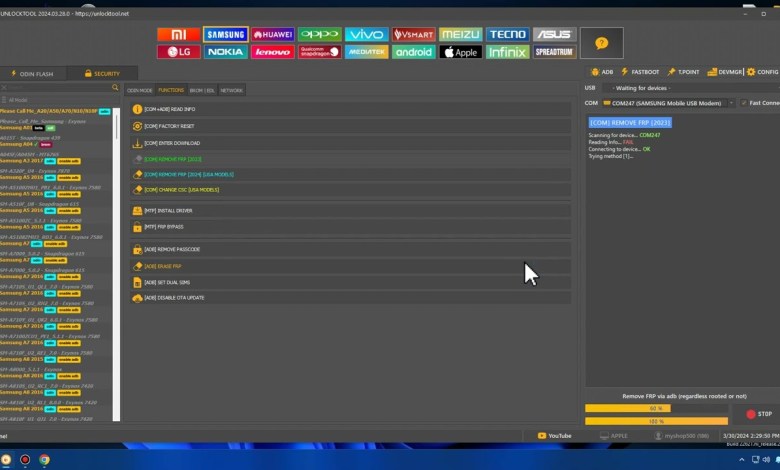Switch to the ODIN MODE sub-tab
780x470 pixels.
(x=140, y=90)
